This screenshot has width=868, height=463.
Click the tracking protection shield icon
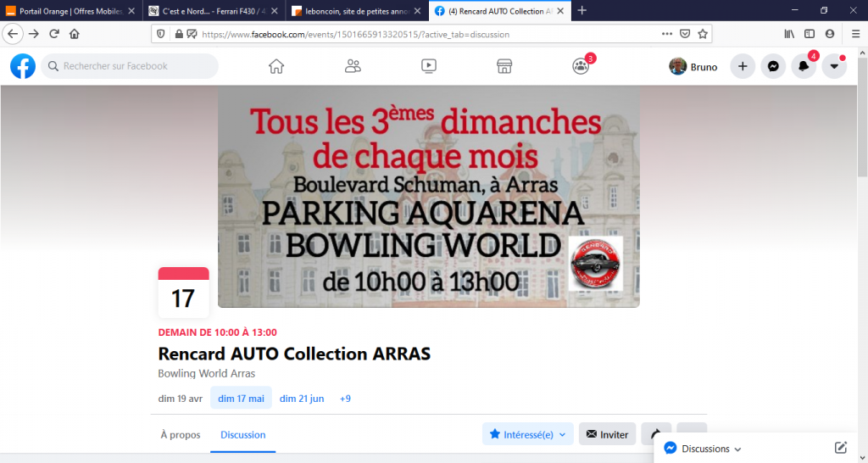click(160, 34)
